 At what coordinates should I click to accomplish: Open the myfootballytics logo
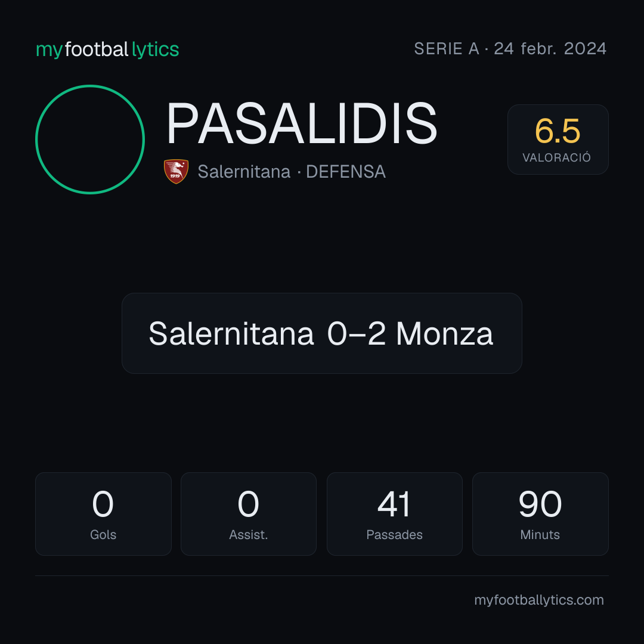tap(107, 49)
